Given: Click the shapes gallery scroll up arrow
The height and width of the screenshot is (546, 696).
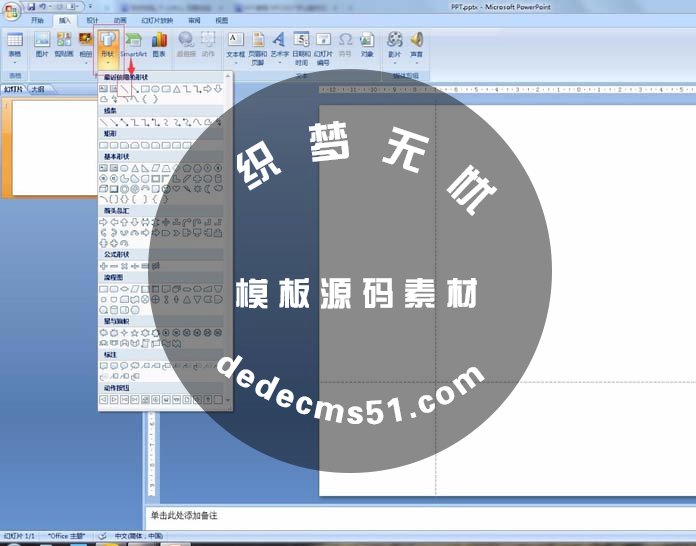Looking at the screenshot, I should coord(228,76).
